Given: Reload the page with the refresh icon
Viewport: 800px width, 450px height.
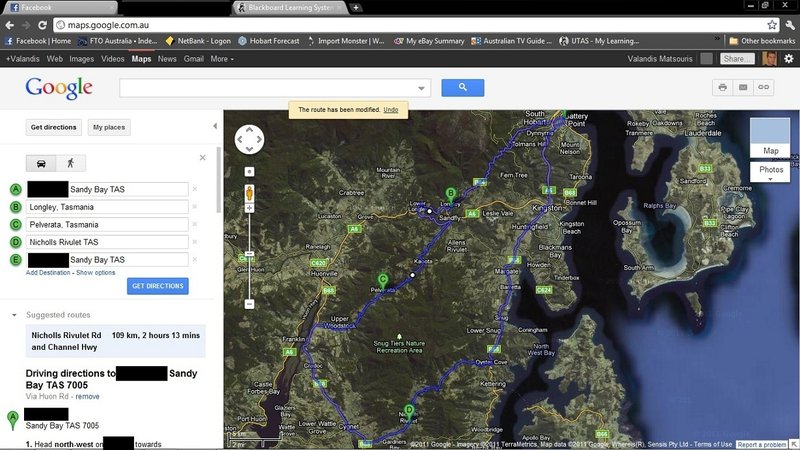Looking at the screenshot, I should [x=42, y=25].
